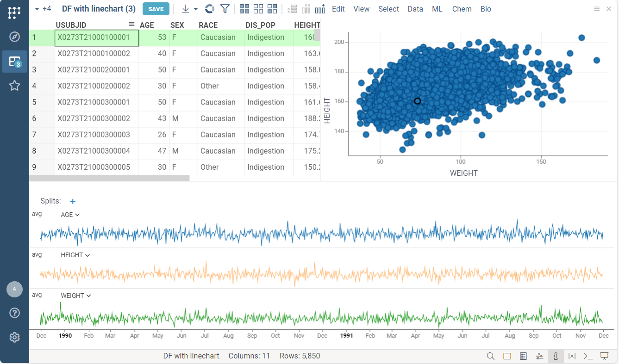
Task: Click the USUBJID column hamburger menu icon
Action: [131, 24]
